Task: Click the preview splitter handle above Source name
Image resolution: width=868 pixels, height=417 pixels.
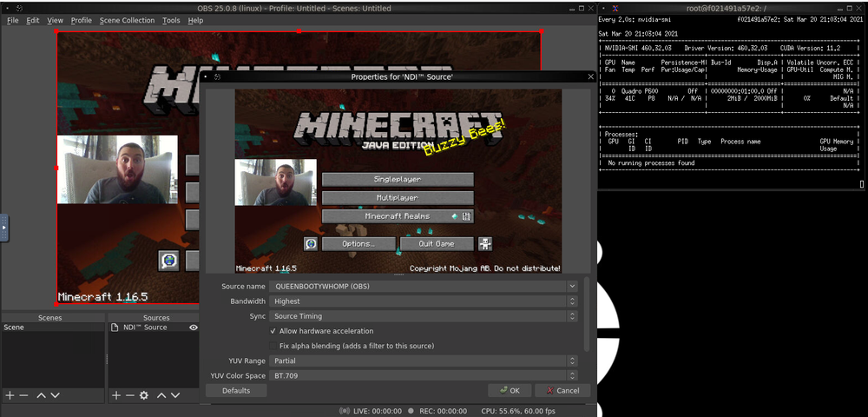Action: point(398,275)
